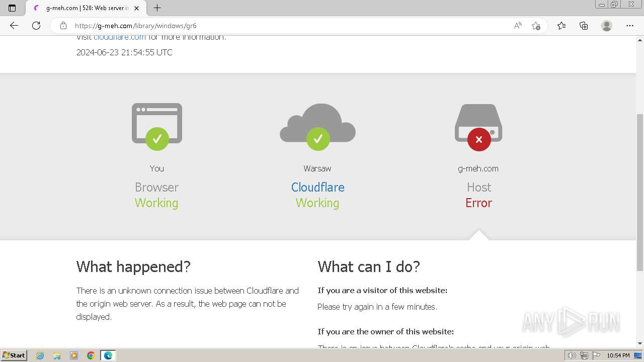Open Windows Media Player taskbar icon
Screen dimensions: 644x362
coord(74,355)
